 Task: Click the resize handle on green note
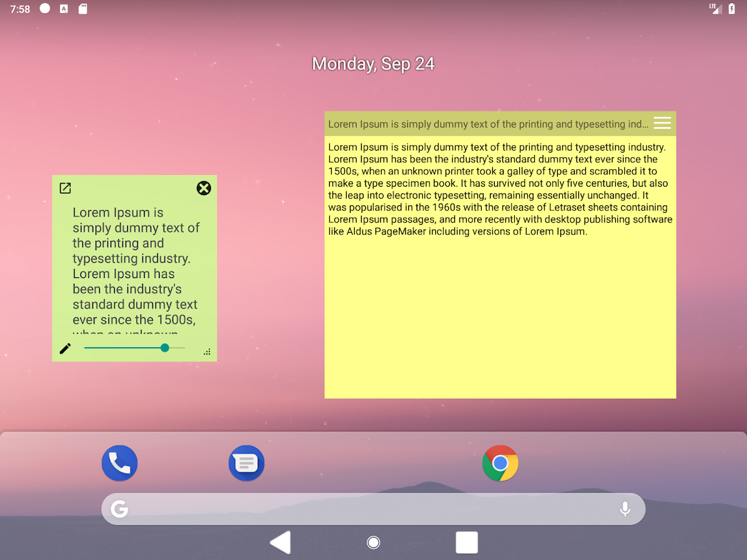207,352
